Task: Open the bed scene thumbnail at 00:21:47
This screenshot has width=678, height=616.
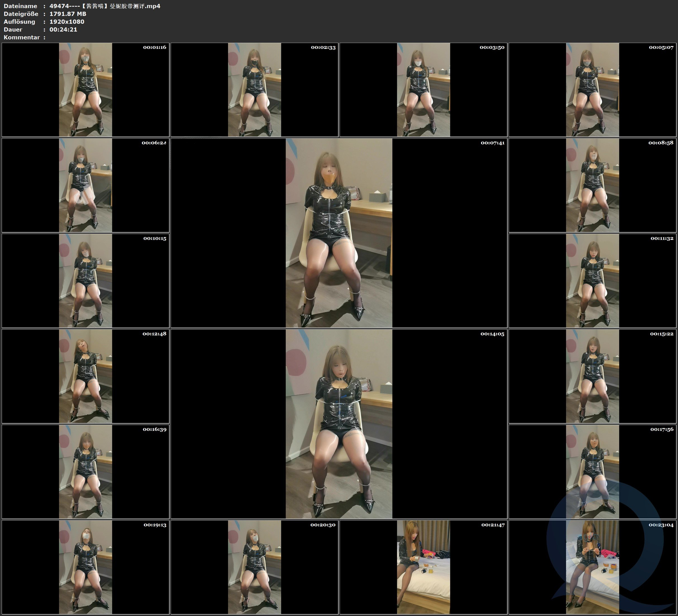Action: (x=423, y=567)
